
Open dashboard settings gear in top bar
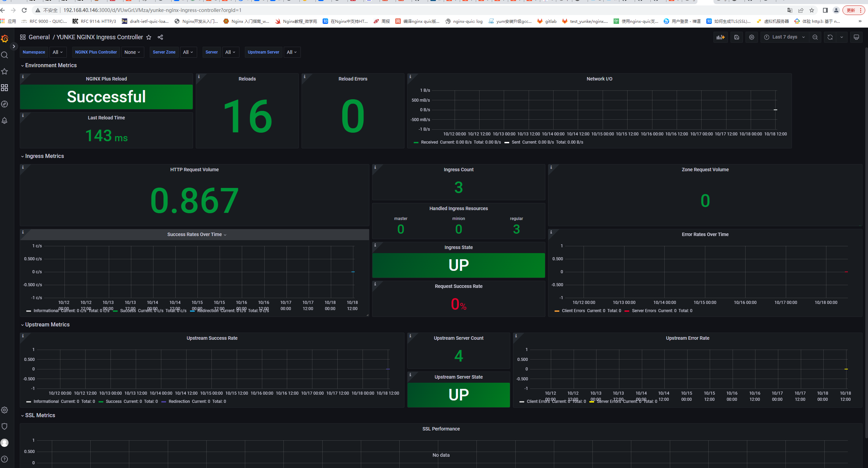click(x=752, y=37)
